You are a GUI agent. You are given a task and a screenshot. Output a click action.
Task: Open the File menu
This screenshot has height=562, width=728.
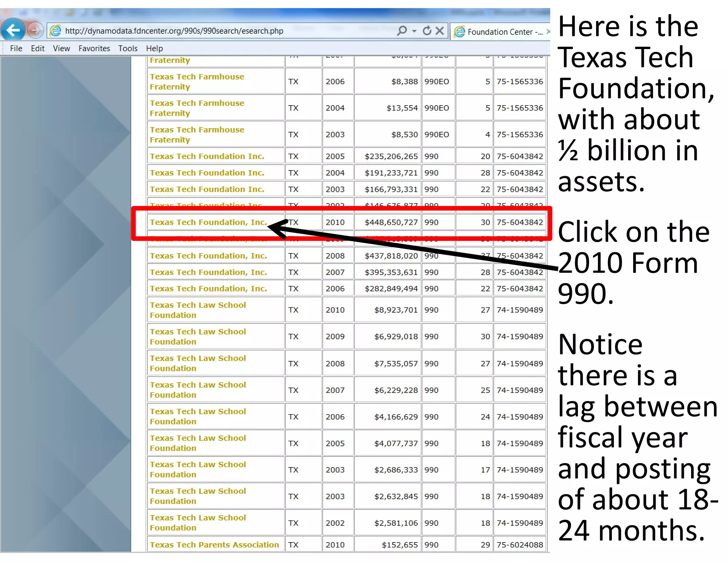(x=16, y=48)
